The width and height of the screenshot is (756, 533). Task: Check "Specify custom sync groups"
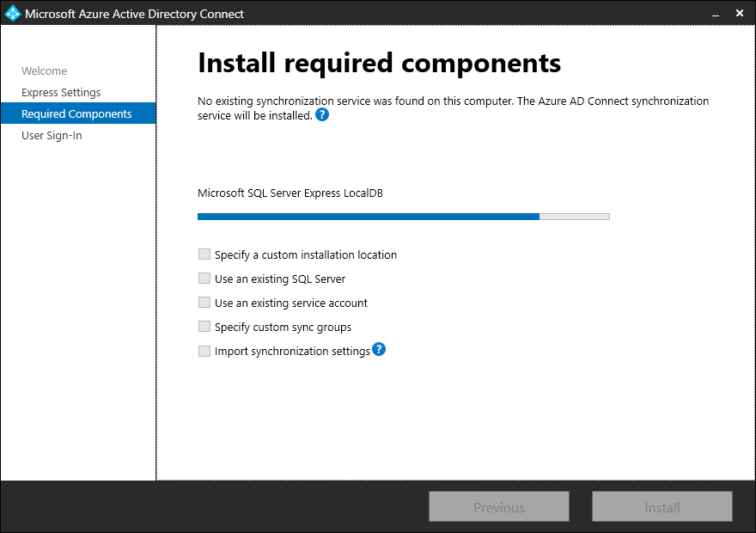click(204, 326)
